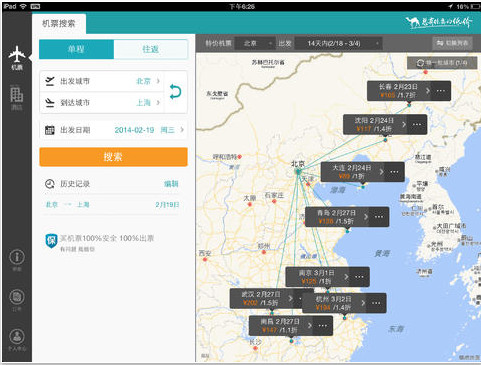Screen dimensions: 481x365
Task: Click the 石家庄 red map marker
Action: pos(274,202)
